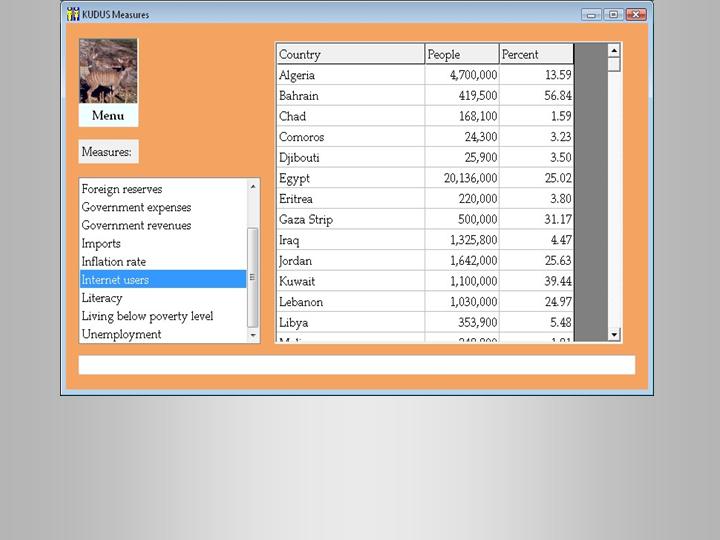This screenshot has height=540, width=720.
Task: Click the empty text field at bottom
Action: pos(356,365)
